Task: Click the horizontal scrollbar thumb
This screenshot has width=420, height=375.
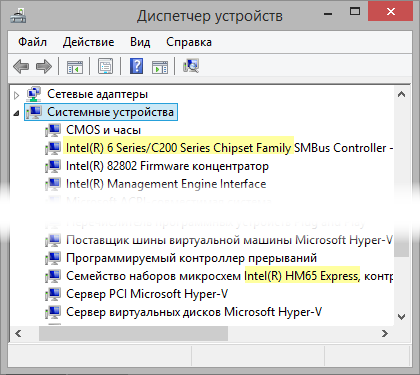Action: coord(133,333)
